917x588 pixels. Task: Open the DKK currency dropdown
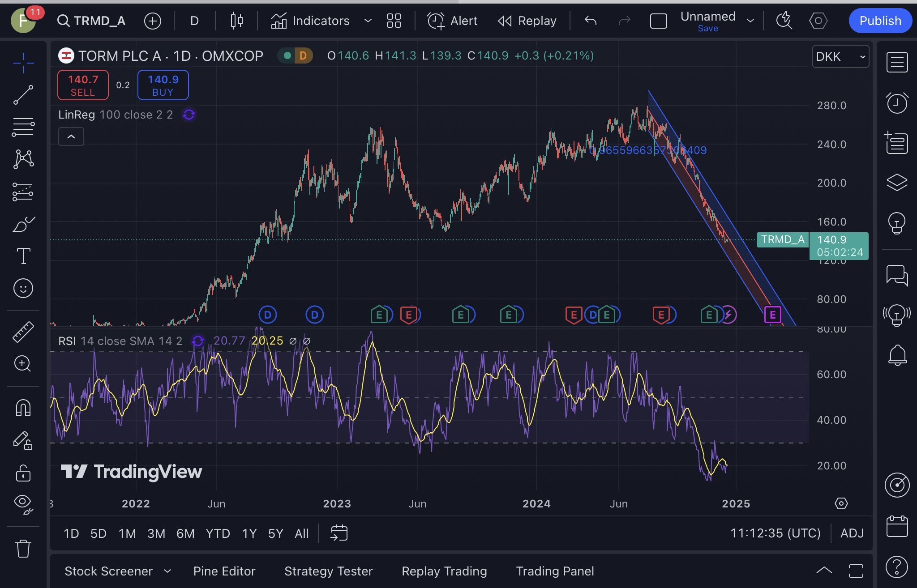coord(840,56)
